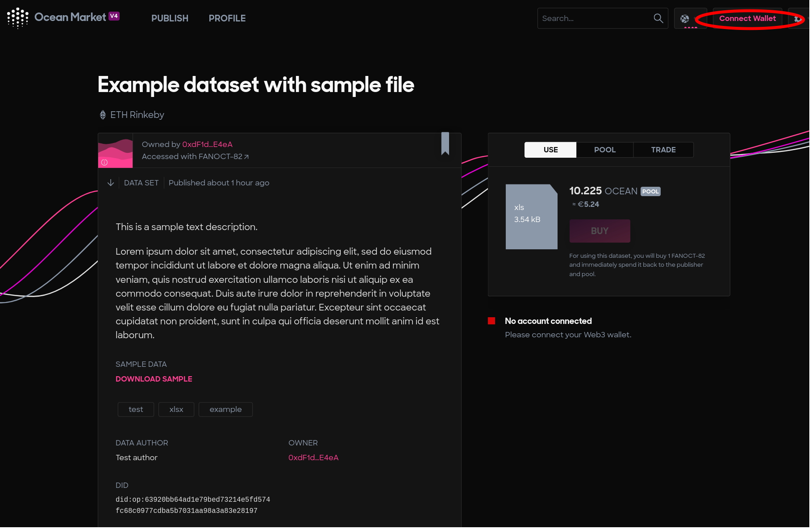This screenshot has height=529, width=812.
Task: Click the V4 version badge
Action: tap(115, 16)
